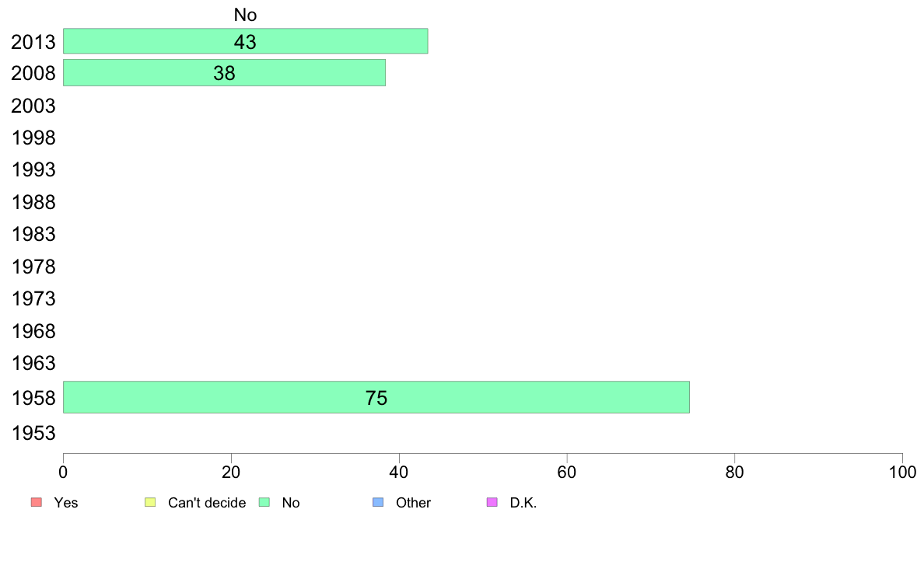Click the 20 tick on x-axis
This screenshot has height=572, width=924.
tap(231, 472)
